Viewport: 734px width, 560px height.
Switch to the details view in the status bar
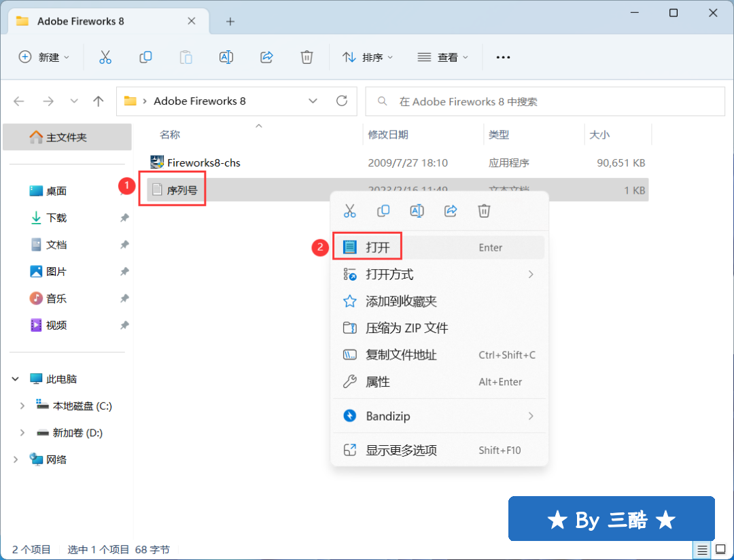702,550
